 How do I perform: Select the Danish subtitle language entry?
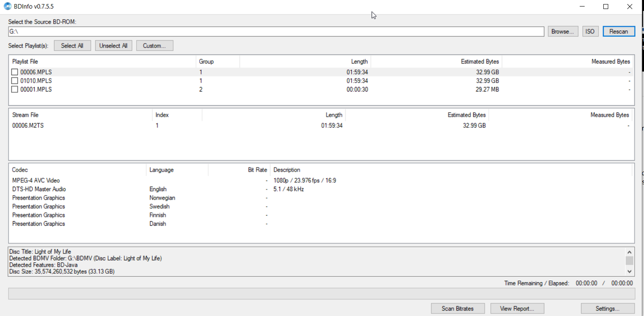click(x=157, y=223)
